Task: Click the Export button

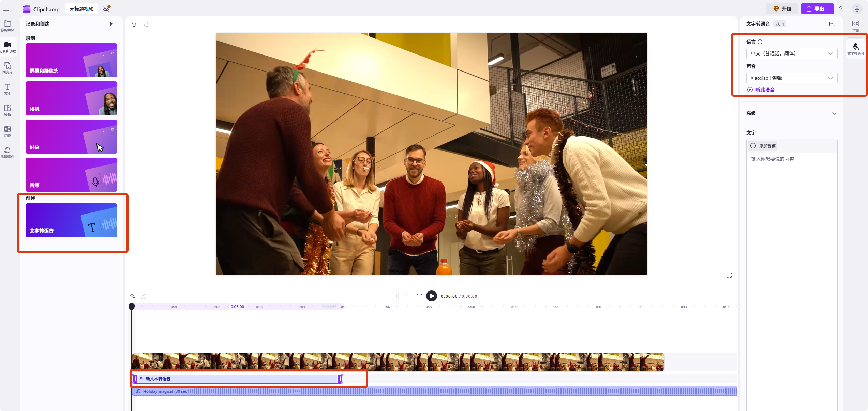Action: (817, 9)
